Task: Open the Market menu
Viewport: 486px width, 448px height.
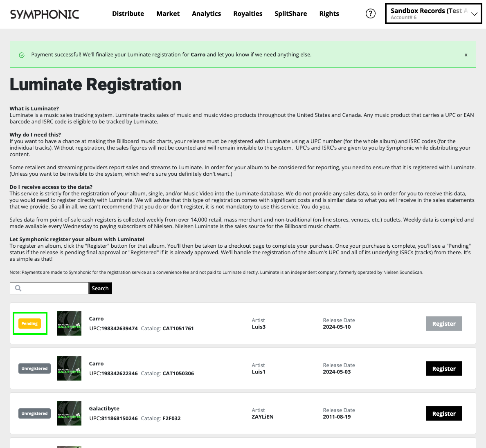Action: pyautogui.click(x=168, y=13)
